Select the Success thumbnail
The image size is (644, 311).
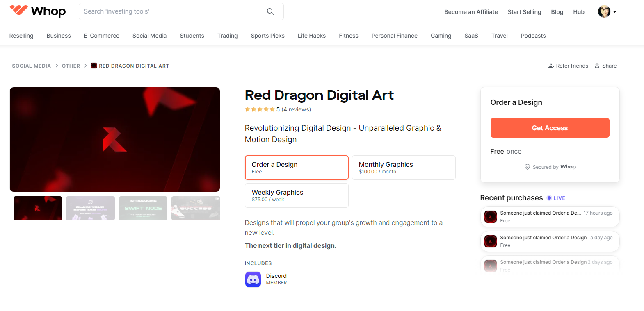tap(196, 208)
